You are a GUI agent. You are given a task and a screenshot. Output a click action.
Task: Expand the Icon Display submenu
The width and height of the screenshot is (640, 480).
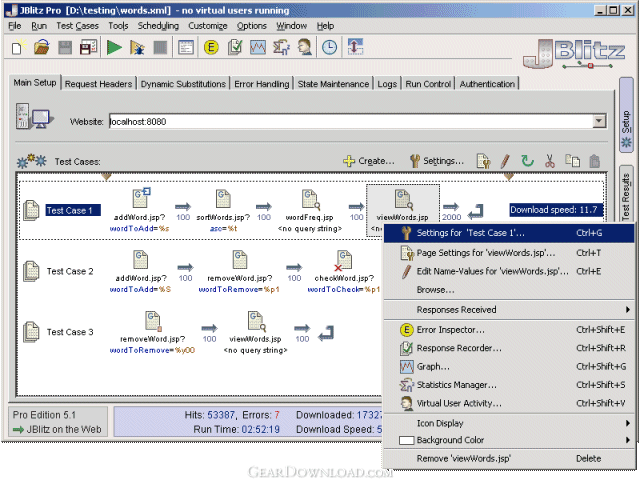(509, 423)
